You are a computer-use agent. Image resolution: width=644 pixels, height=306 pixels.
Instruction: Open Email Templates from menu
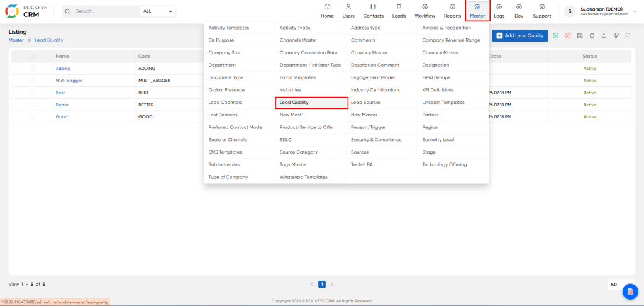(x=297, y=77)
